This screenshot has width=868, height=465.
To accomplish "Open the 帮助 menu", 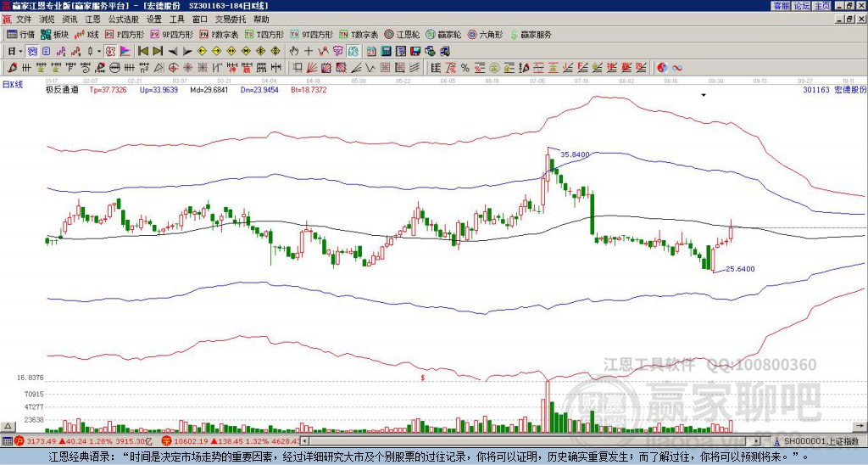I will pyautogui.click(x=261, y=20).
